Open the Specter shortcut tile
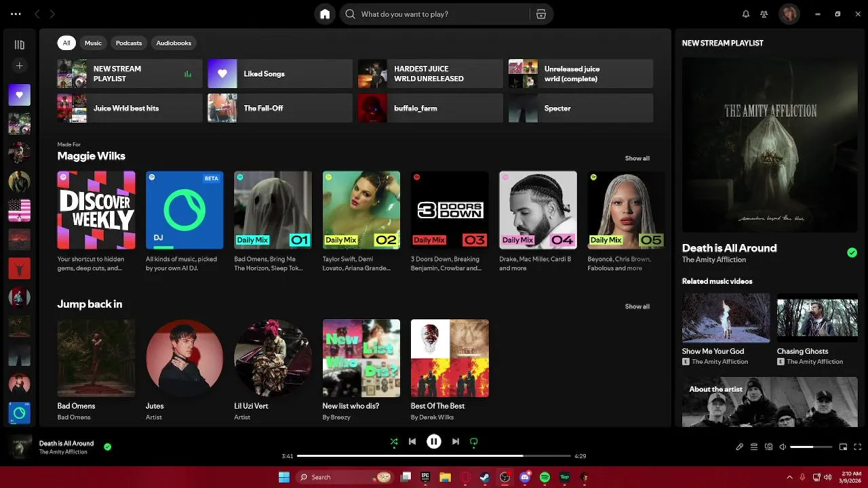 click(581, 108)
